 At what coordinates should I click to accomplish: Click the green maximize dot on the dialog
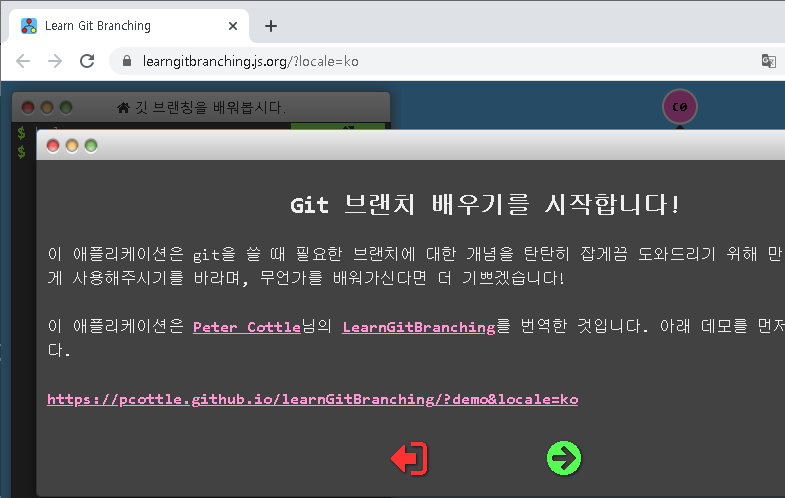pyautogui.click(x=91, y=146)
